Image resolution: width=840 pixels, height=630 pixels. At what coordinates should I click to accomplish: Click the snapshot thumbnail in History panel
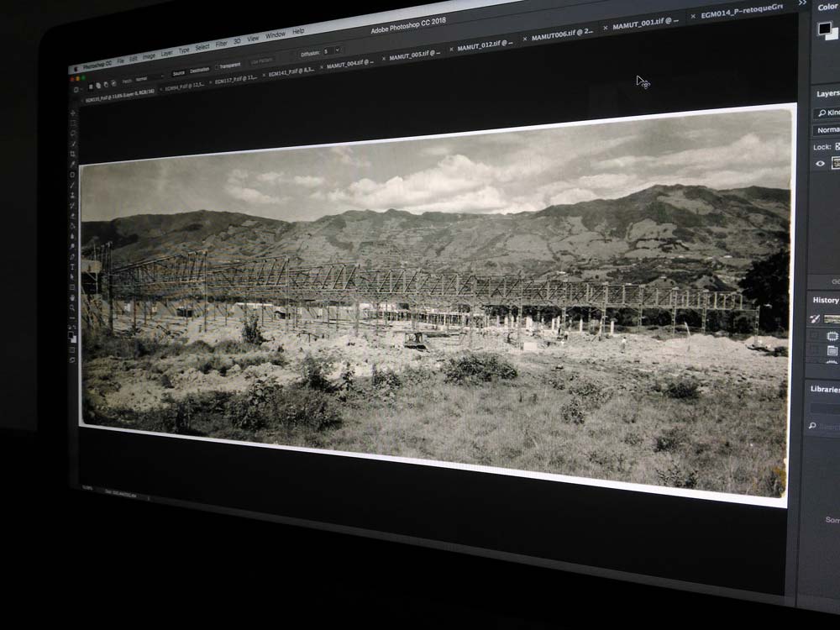[832, 318]
